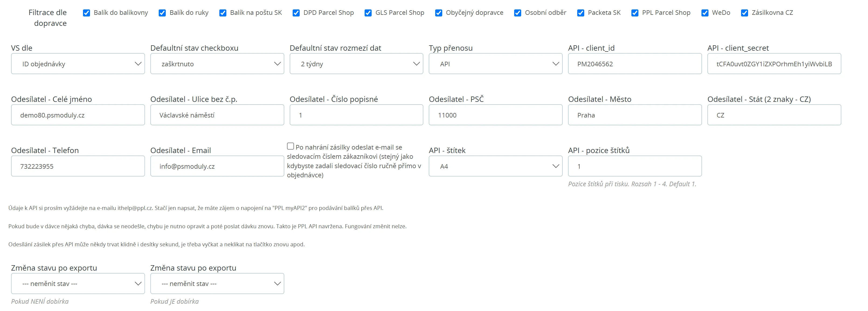The width and height of the screenshot is (868, 311).
Task: Toggle the Packeta SK checkbox
Action: pyautogui.click(x=580, y=13)
